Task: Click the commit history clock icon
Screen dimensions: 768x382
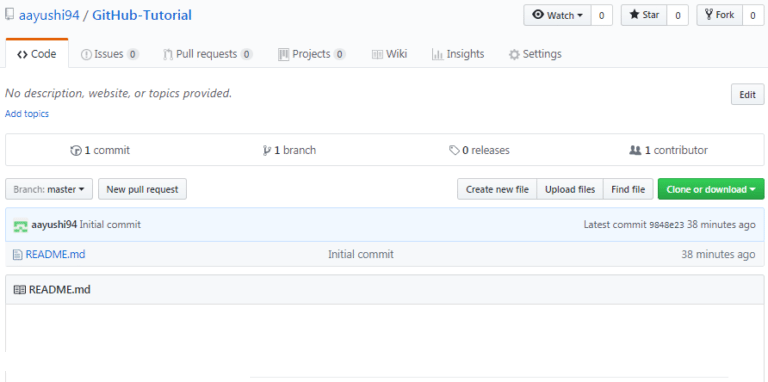Action: pyautogui.click(x=75, y=151)
